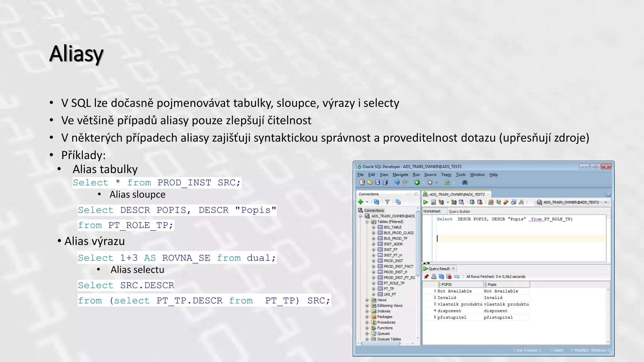Open the Tools menu

click(461, 175)
